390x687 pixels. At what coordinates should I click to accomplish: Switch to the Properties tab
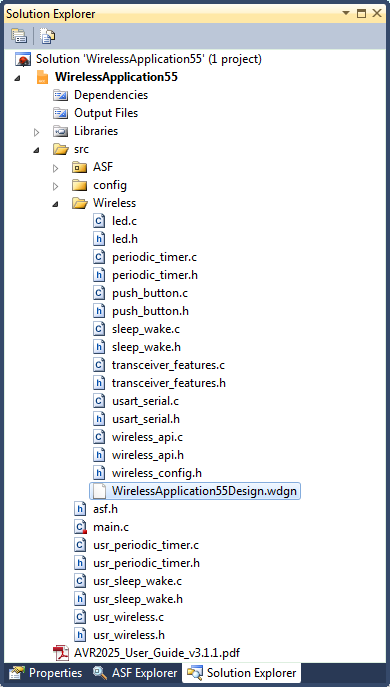45,673
